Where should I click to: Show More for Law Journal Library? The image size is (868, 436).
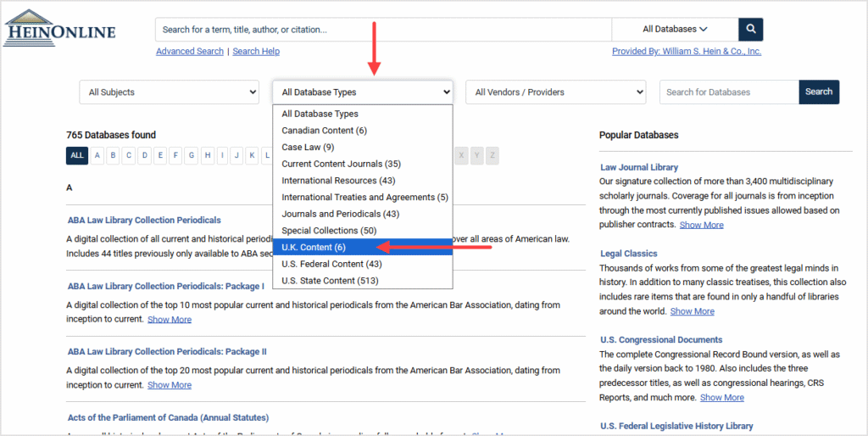[701, 225]
